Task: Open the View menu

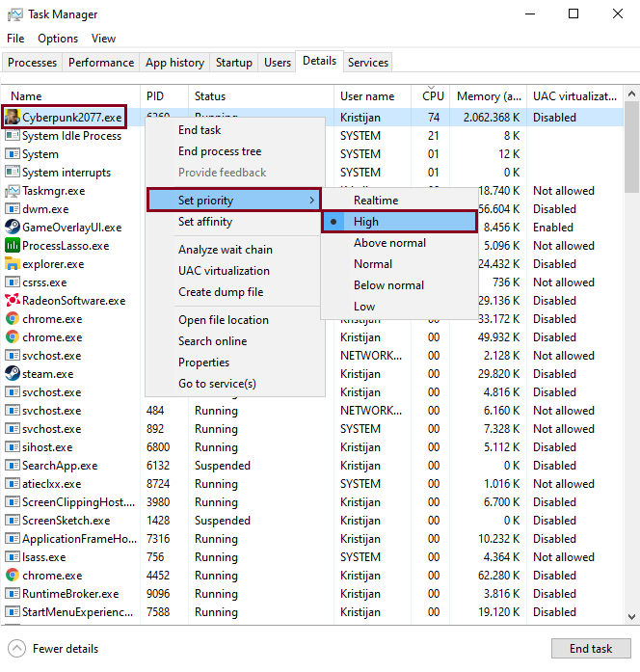Action: click(103, 39)
